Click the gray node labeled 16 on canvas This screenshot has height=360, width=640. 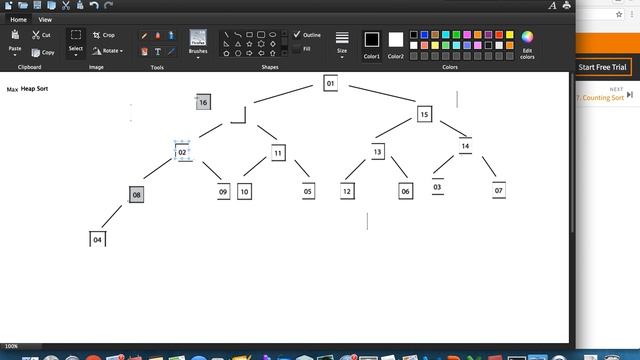203,102
